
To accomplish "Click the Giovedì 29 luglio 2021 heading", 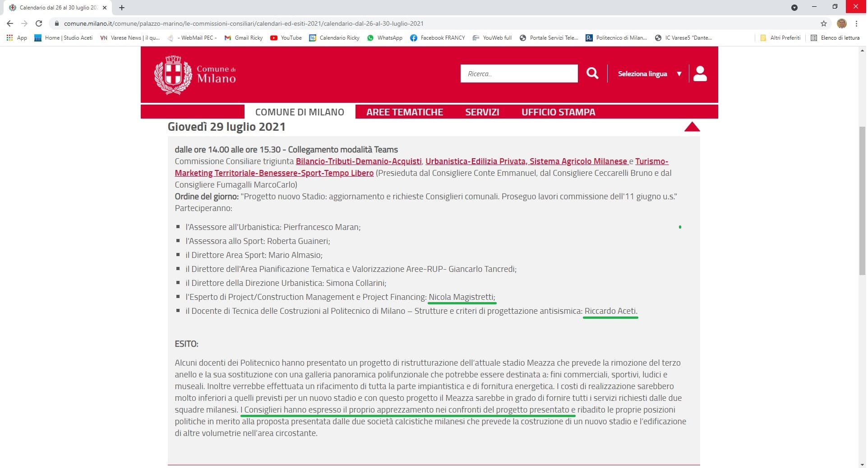I will (226, 127).
